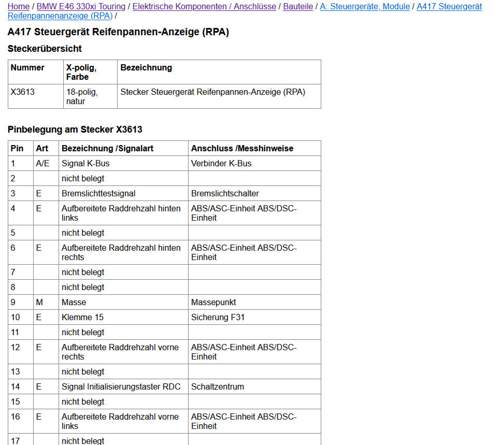The height and width of the screenshot is (445, 500).
Task: Select the Massepunkt cell
Action: [255, 302]
